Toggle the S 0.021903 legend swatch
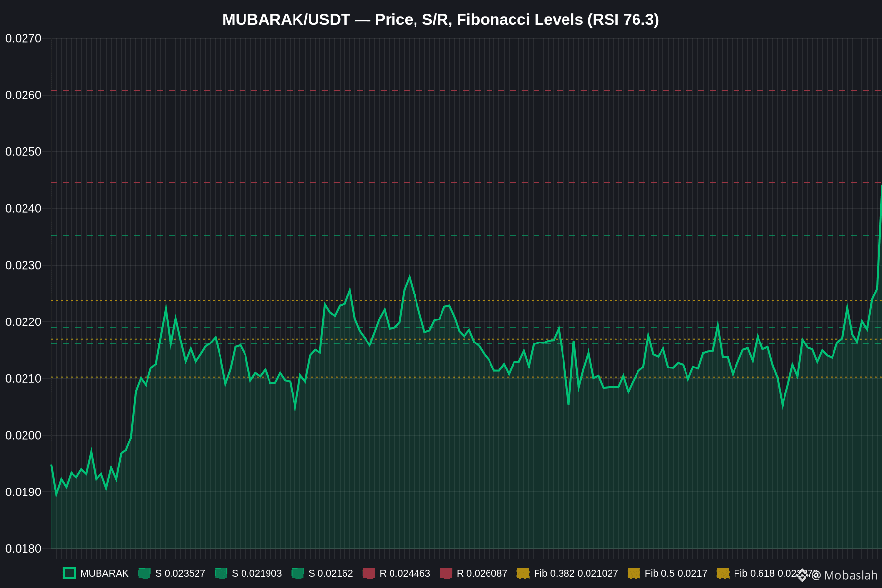The image size is (882, 588). pyautogui.click(x=221, y=573)
